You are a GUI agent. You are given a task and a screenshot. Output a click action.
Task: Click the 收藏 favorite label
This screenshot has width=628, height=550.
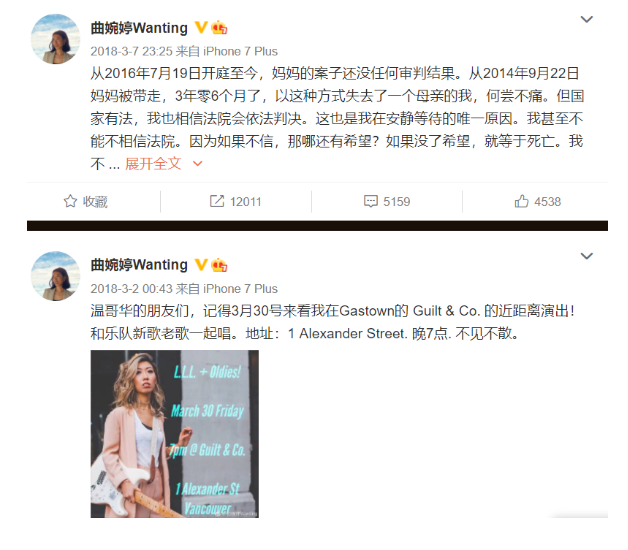coord(95,201)
